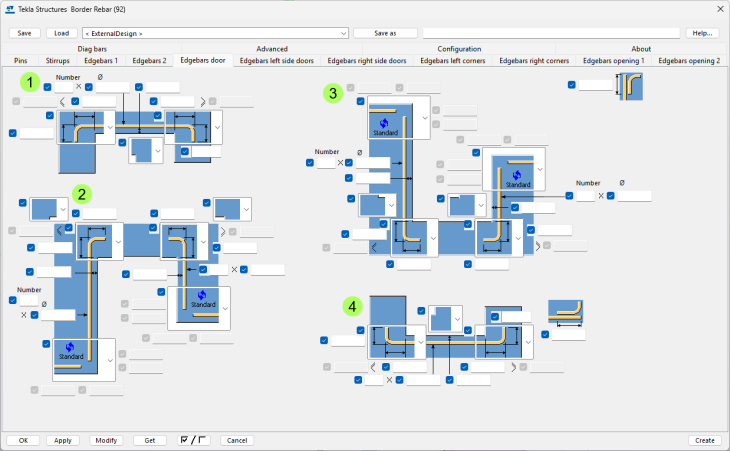The height and width of the screenshot is (451, 730).
Task: Toggle area 2 Number checkbox
Action: 13,300
